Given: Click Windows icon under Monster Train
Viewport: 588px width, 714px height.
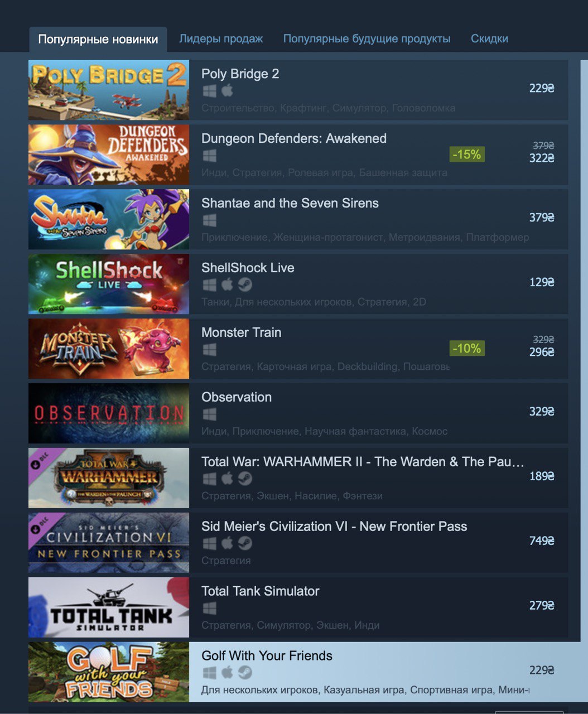Looking at the screenshot, I should point(209,350).
